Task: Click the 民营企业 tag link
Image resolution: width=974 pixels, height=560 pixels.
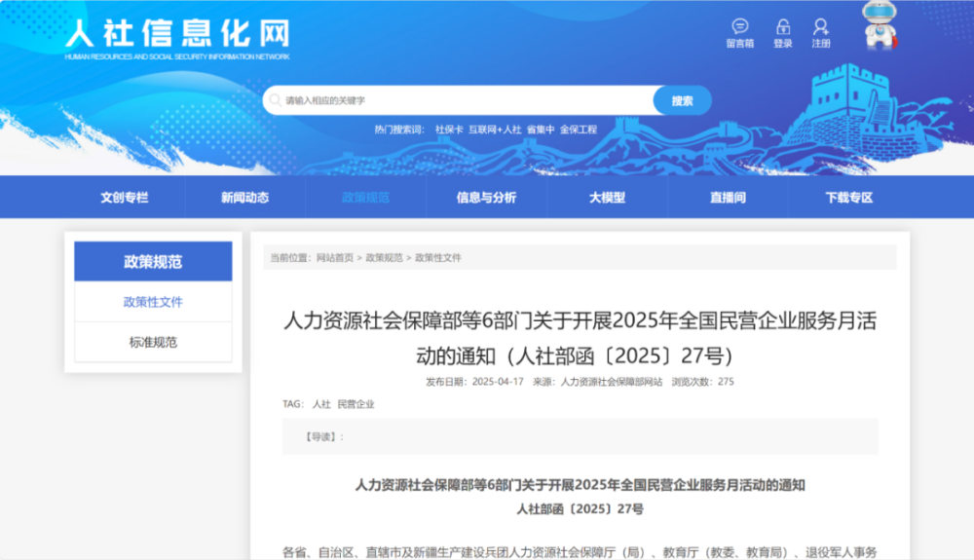Action: click(356, 404)
